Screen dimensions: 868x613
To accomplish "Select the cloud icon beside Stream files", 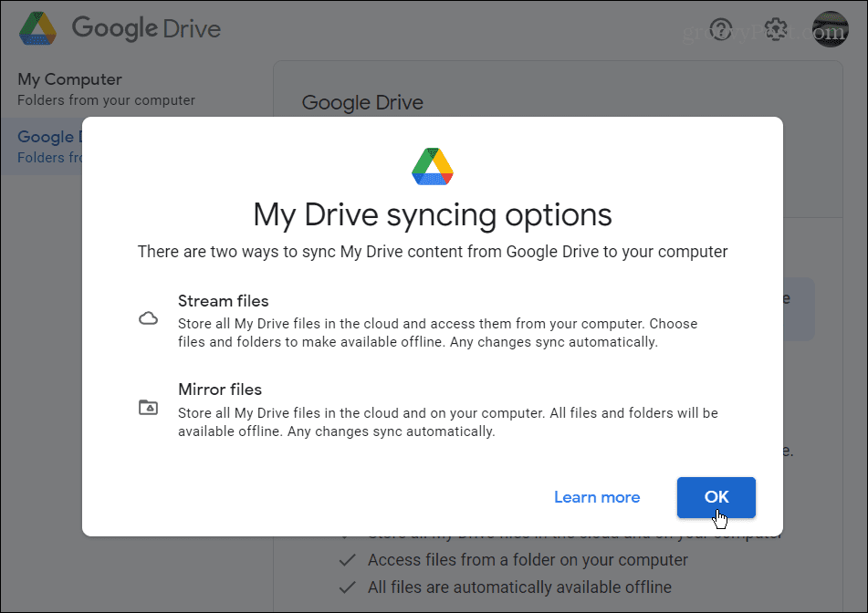I will coord(149,317).
